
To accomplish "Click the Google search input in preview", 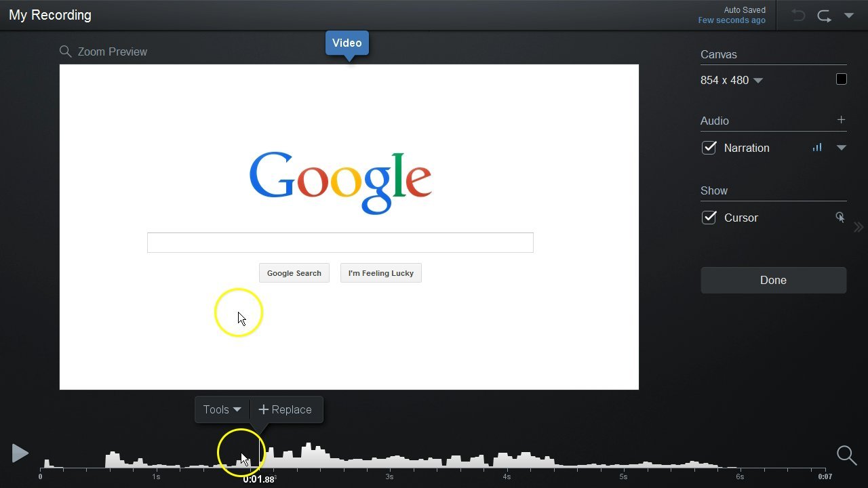I will point(340,243).
